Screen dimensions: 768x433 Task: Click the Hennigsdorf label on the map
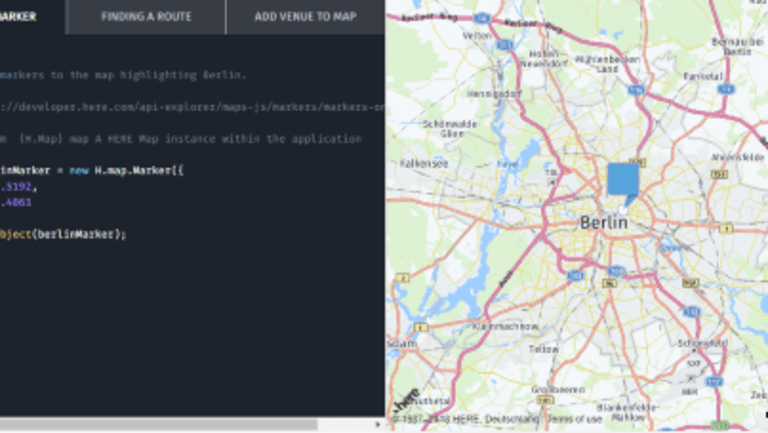coord(494,94)
